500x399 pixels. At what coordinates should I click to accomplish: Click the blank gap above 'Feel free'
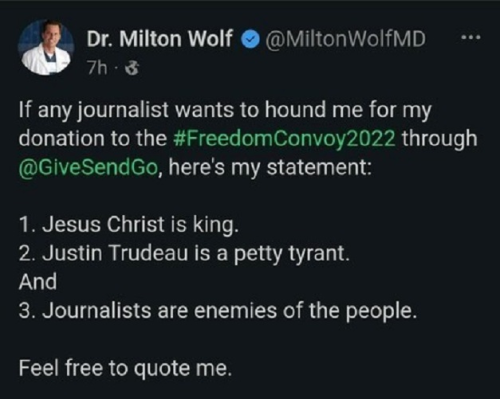pos(250,340)
